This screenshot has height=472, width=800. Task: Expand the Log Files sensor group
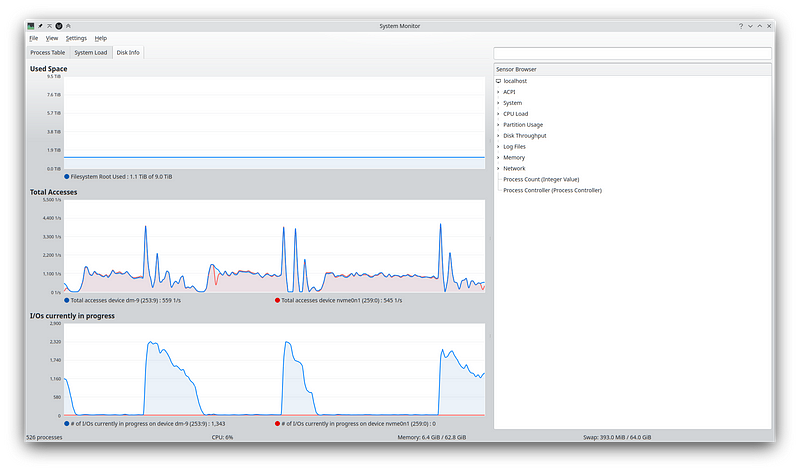tap(498, 147)
